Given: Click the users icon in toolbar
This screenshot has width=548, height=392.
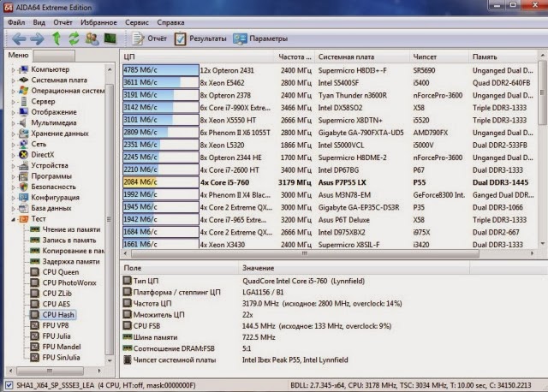Looking at the screenshot, I should pyautogui.click(x=92, y=39).
